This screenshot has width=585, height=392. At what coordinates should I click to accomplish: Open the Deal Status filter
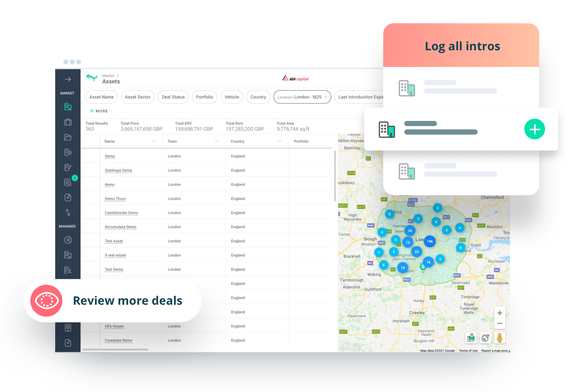pyautogui.click(x=173, y=97)
